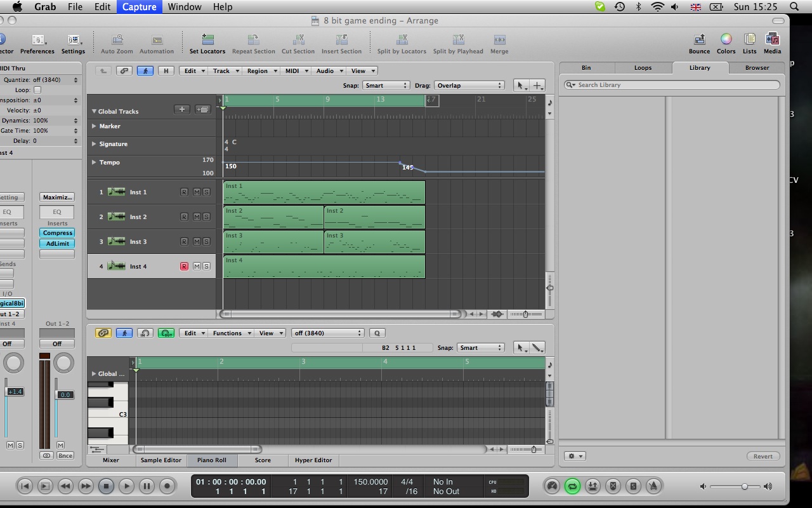812x508 pixels.
Task: Solo the Inst 3 track
Action: [206, 241]
